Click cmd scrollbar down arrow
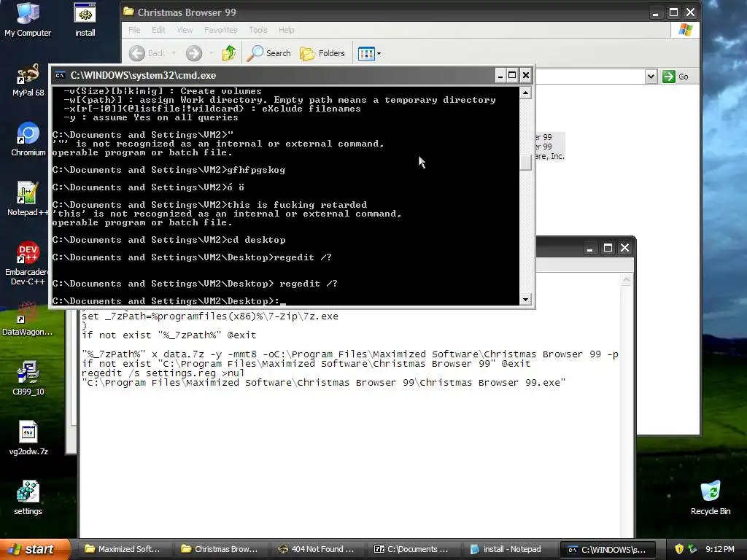The image size is (747, 560). [x=525, y=300]
